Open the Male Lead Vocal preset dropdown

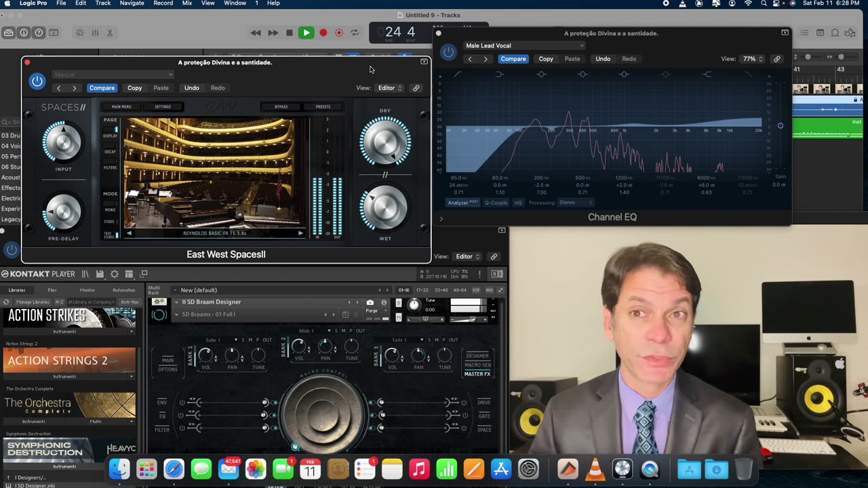(524, 45)
